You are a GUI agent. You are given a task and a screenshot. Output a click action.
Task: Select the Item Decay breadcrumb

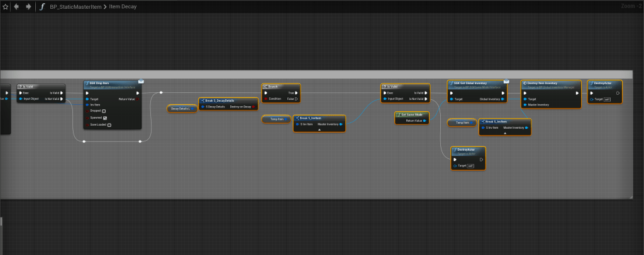pyautogui.click(x=123, y=6)
